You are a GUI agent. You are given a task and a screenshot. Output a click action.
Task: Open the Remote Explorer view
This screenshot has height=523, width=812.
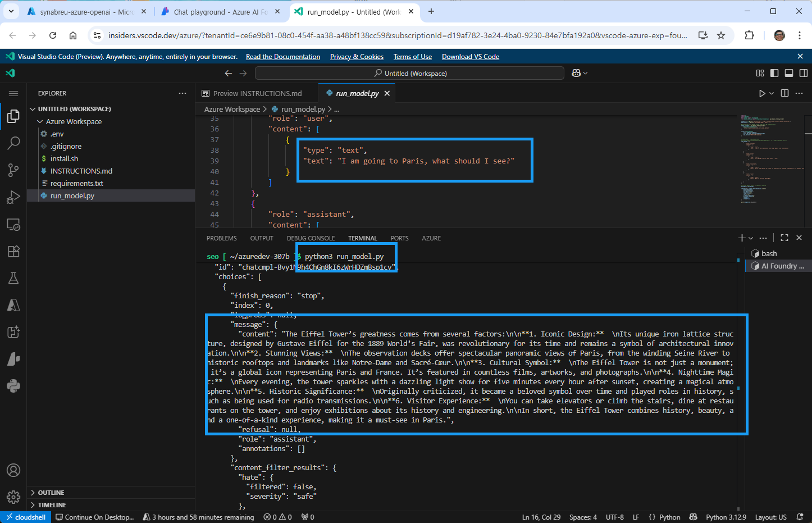click(x=13, y=225)
